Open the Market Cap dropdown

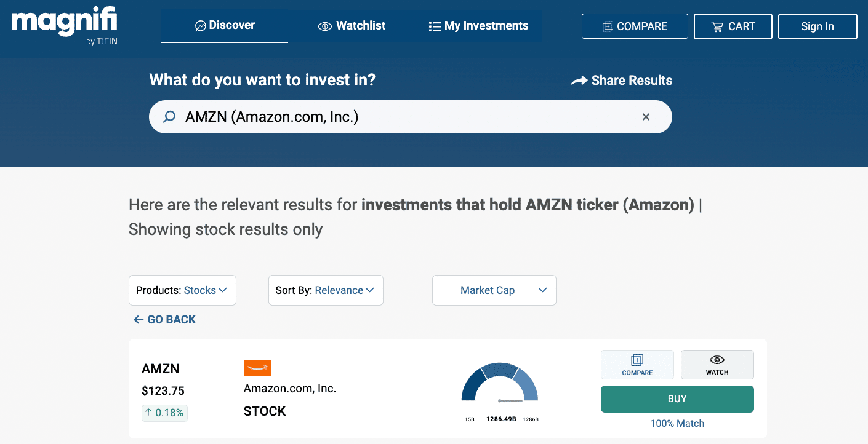[494, 290]
